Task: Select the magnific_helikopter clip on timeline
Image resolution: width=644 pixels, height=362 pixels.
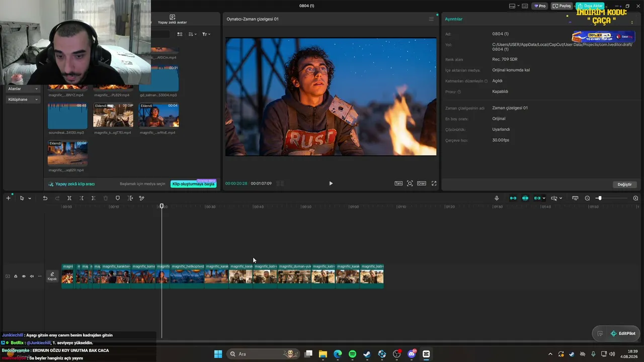Action: pos(187,276)
